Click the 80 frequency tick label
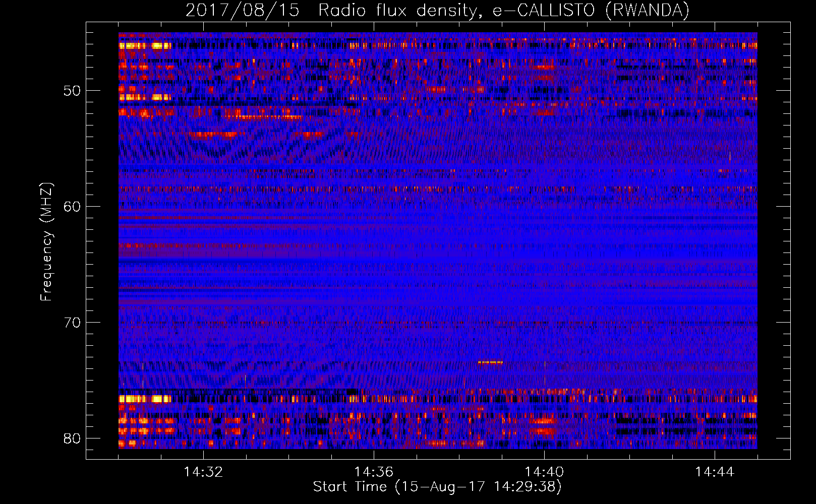 pyautogui.click(x=72, y=438)
